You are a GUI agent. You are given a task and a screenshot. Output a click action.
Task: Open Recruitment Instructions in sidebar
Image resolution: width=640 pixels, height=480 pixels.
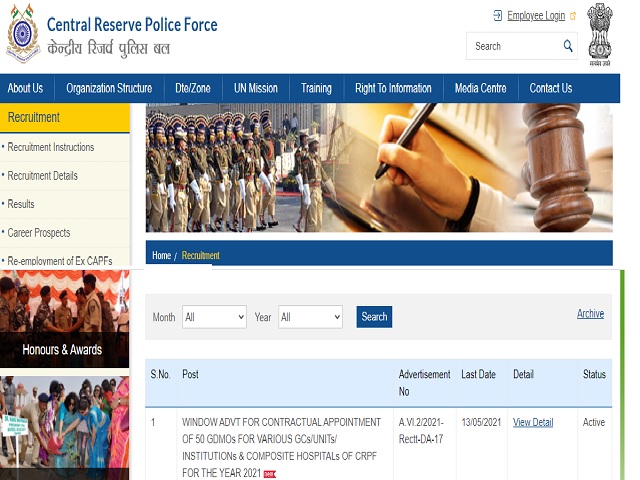[x=51, y=147]
